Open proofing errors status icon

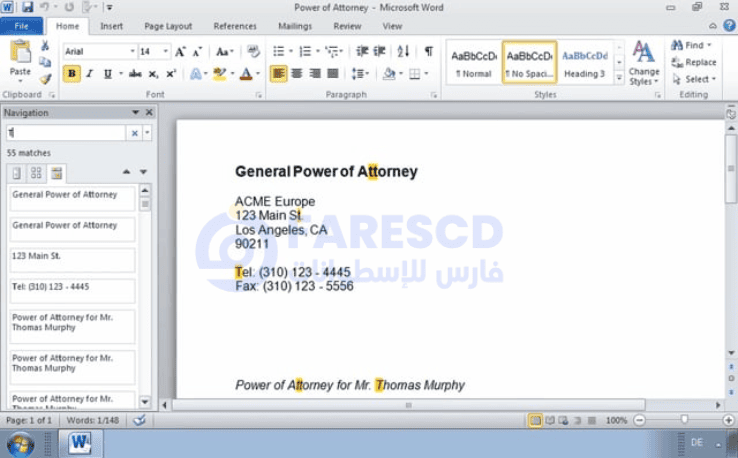click(139, 420)
